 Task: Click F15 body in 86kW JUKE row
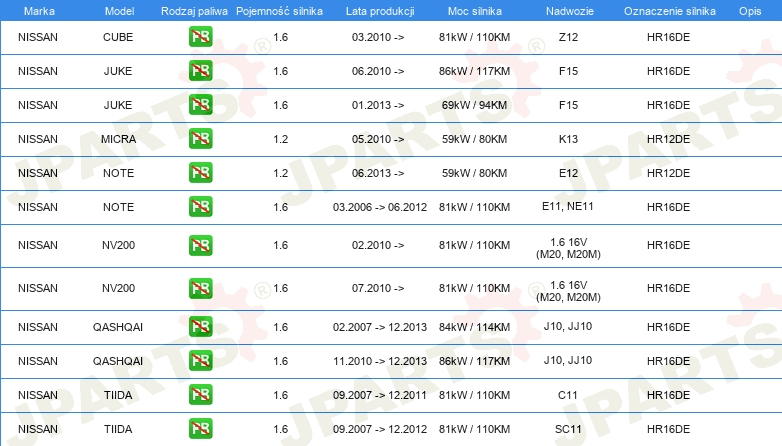568,71
